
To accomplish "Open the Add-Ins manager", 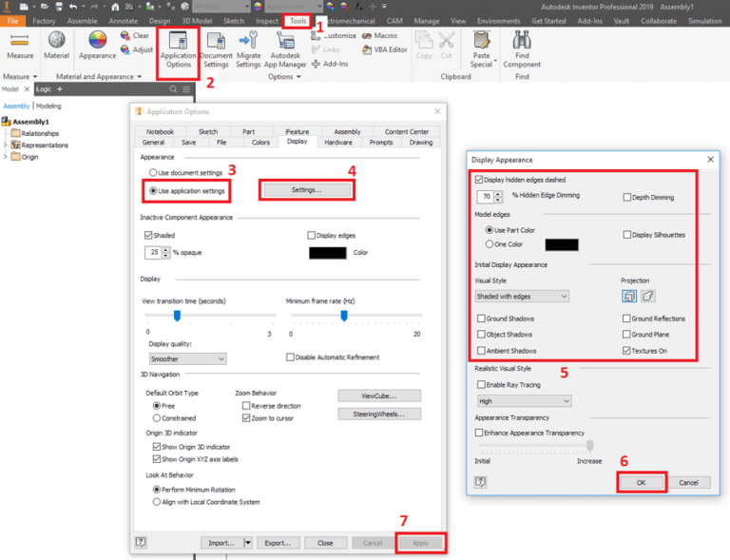I will click(329, 65).
